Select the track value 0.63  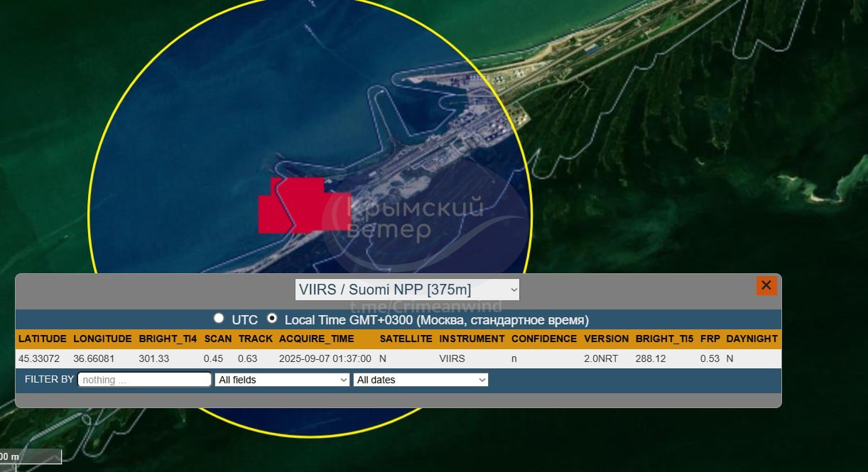tap(247, 358)
